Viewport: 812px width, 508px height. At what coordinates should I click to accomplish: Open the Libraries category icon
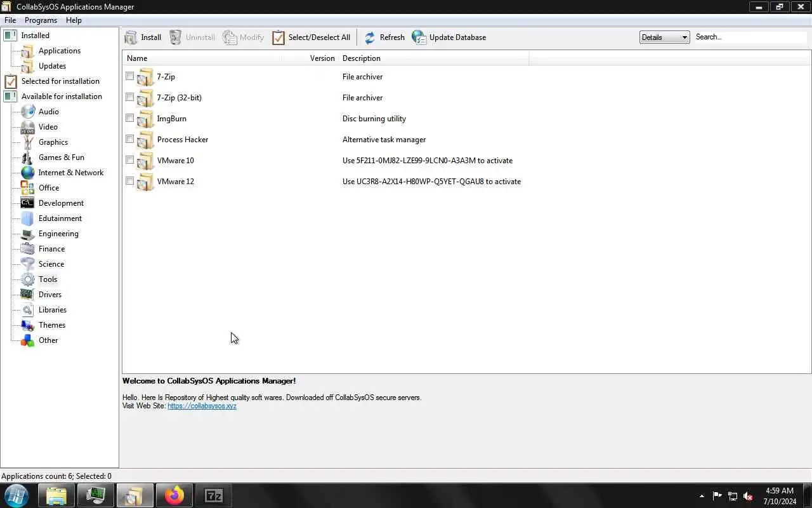tap(28, 310)
